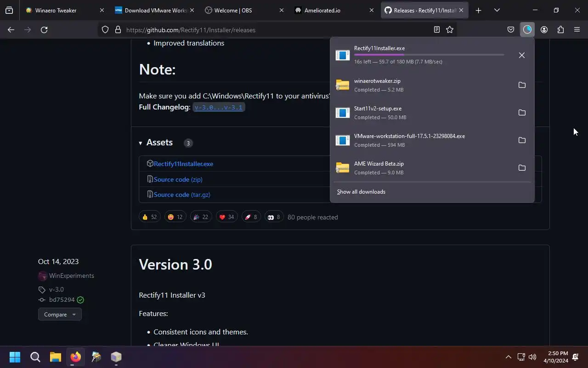
Task: Open WinExperiments author profile
Action: pyautogui.click(x=72, y=276)
